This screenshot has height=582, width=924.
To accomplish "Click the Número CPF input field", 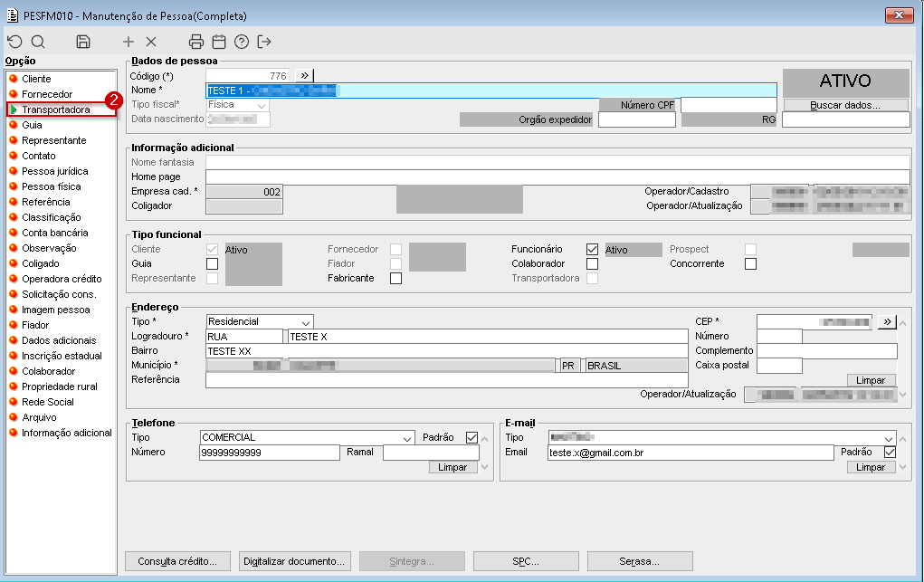I will pyautogui.click(x=729, y=105).
